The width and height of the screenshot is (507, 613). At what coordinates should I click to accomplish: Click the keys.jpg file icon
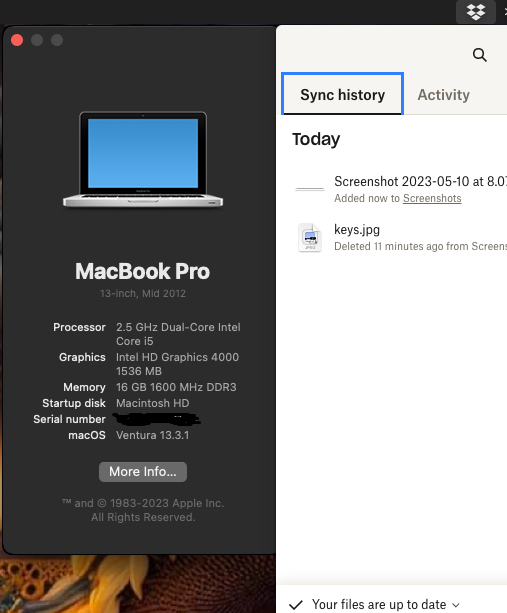[x=310, y=237]
